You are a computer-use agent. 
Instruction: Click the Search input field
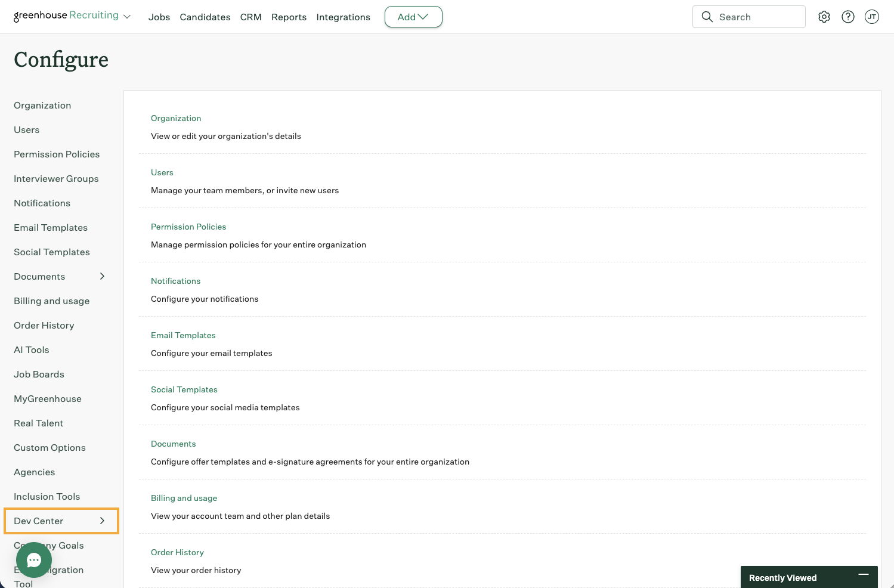[x=749, y=17]
